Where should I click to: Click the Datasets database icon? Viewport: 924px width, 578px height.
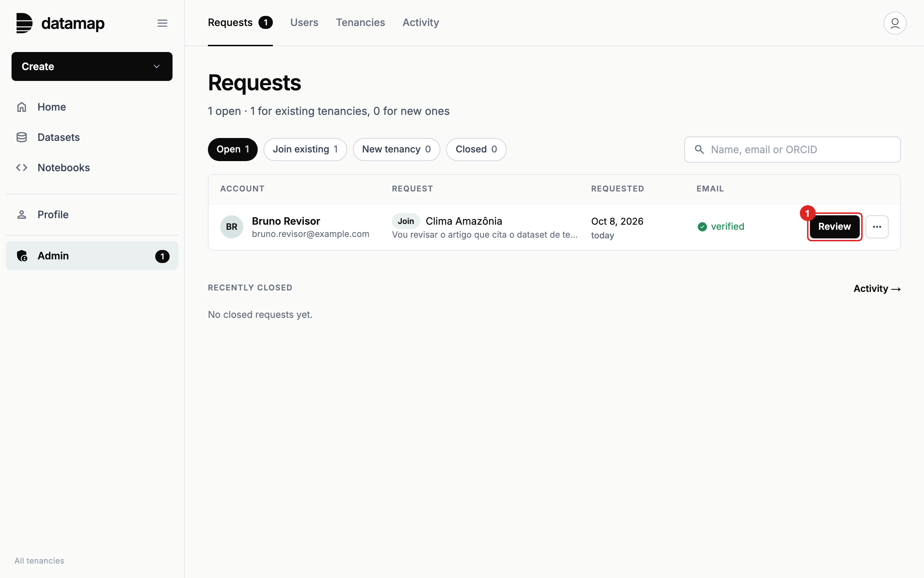pyautogui.click(x=22, y=137)
